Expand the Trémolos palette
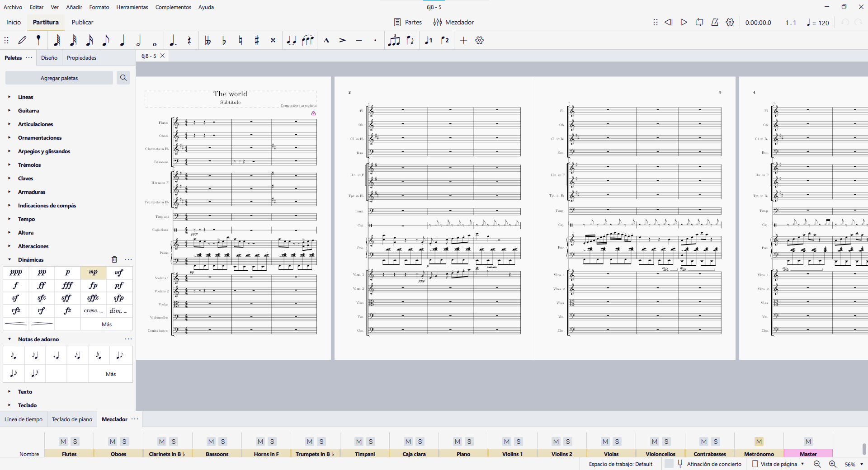 9,164
